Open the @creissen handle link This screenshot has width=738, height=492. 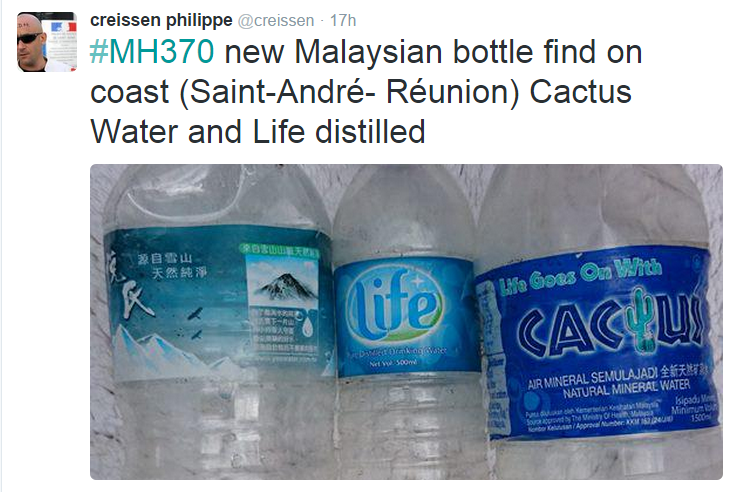point(276,21)
